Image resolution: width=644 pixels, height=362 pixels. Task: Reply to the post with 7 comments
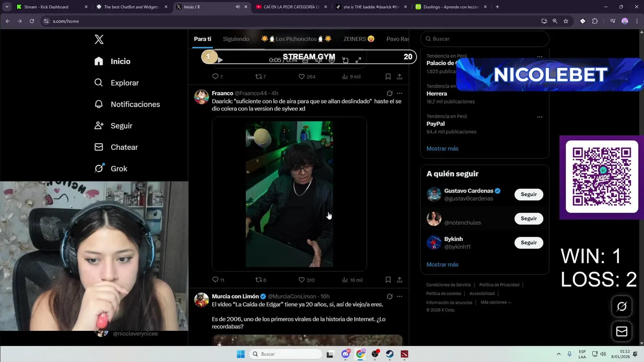click(x=217, y=76)
